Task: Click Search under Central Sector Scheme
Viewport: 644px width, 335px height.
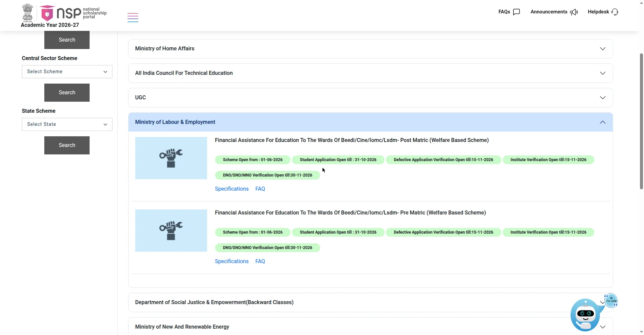Action: (67, 93)
